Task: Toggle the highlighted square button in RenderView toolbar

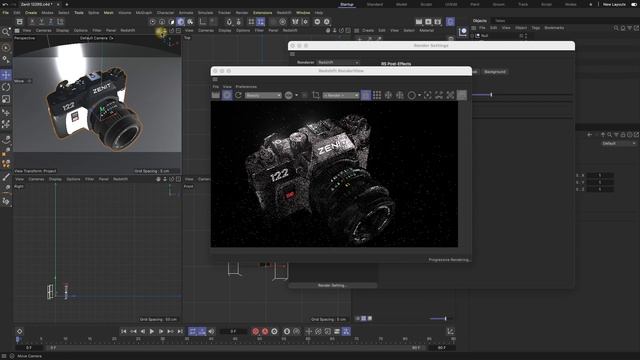Action: [x=366, y=95]
